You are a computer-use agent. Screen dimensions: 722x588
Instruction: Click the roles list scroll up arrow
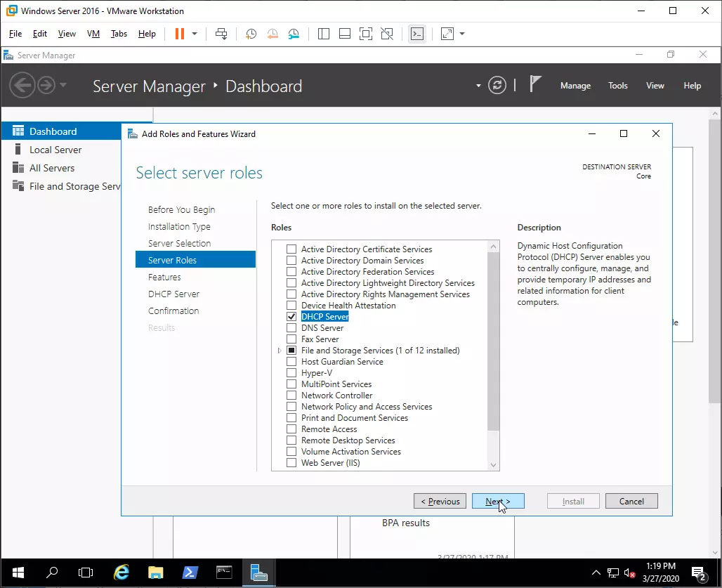coord(493,247)
